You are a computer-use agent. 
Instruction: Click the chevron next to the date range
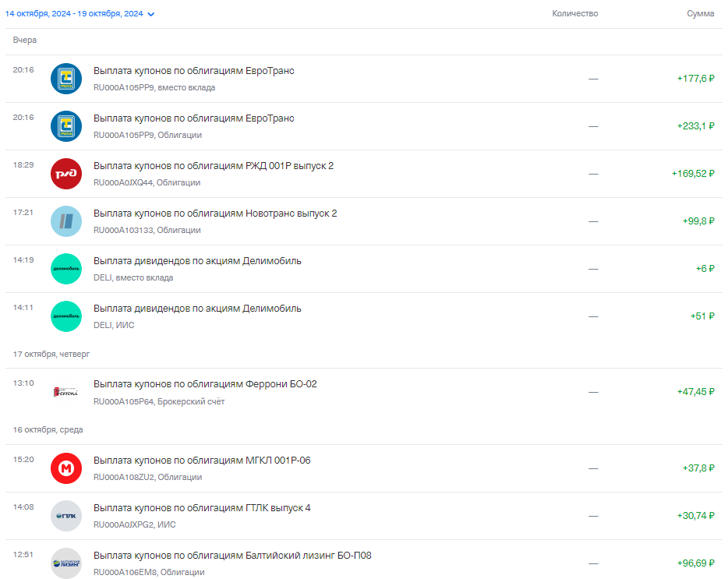[151, 14]
